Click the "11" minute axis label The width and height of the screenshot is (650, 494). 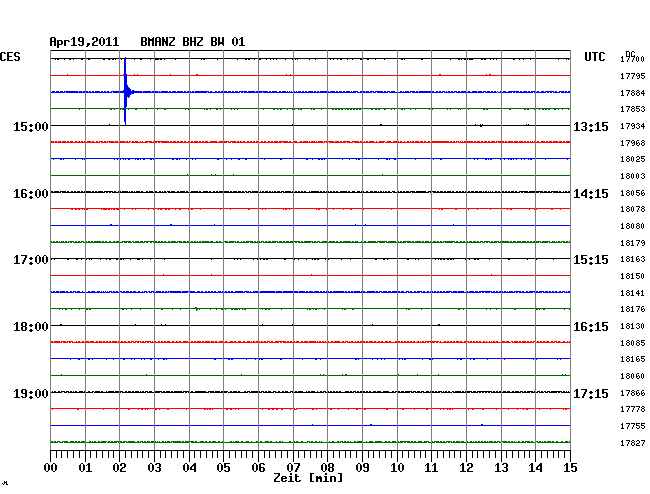[431, 468]
